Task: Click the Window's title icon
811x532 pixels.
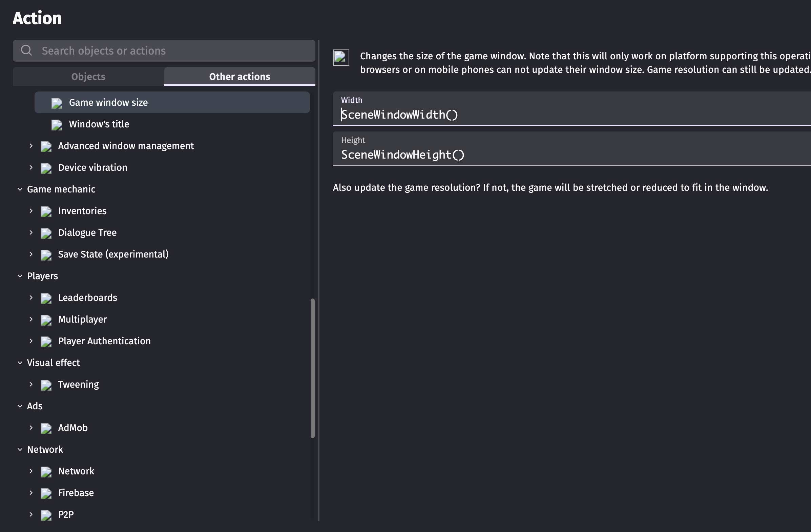Action: click(x=57, y=125)
